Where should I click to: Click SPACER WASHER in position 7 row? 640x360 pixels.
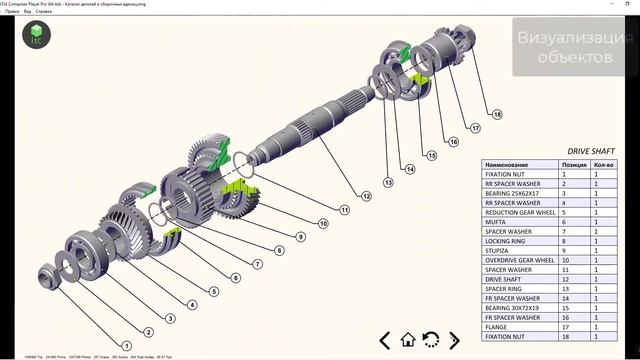click(x=508, y=231)
